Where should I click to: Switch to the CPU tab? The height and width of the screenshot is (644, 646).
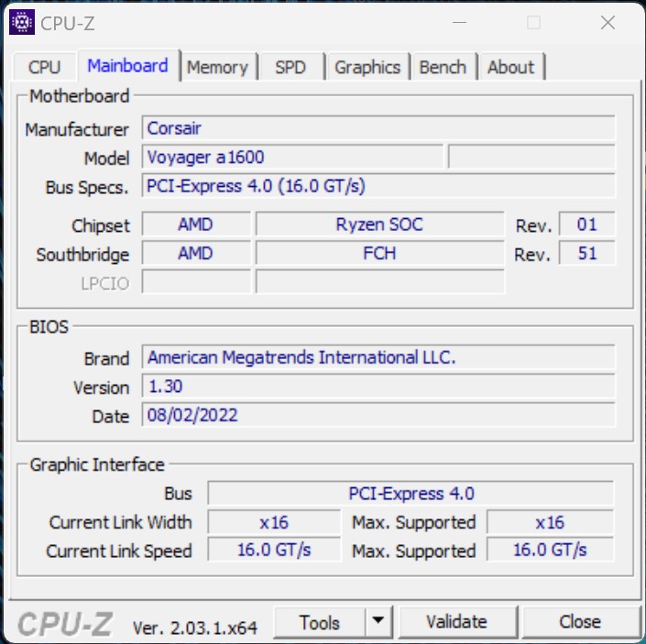point(45,67)
